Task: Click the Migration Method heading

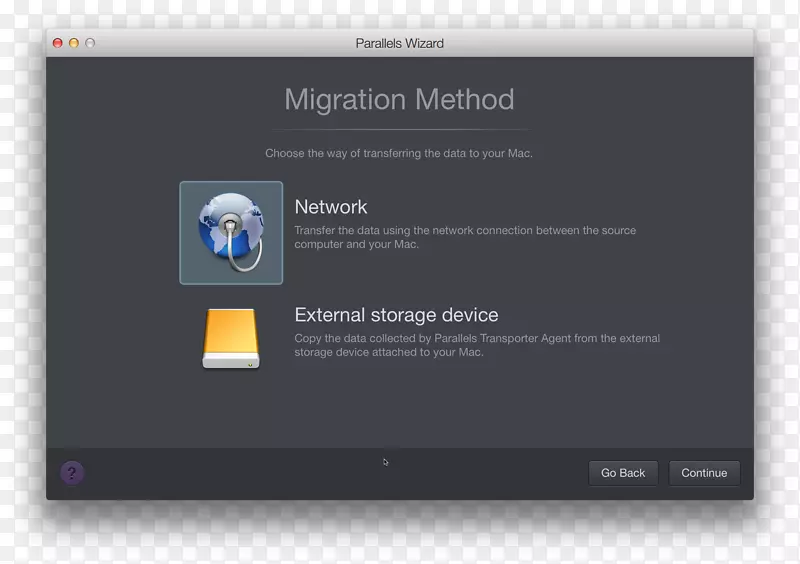Action: coord(399,99)
